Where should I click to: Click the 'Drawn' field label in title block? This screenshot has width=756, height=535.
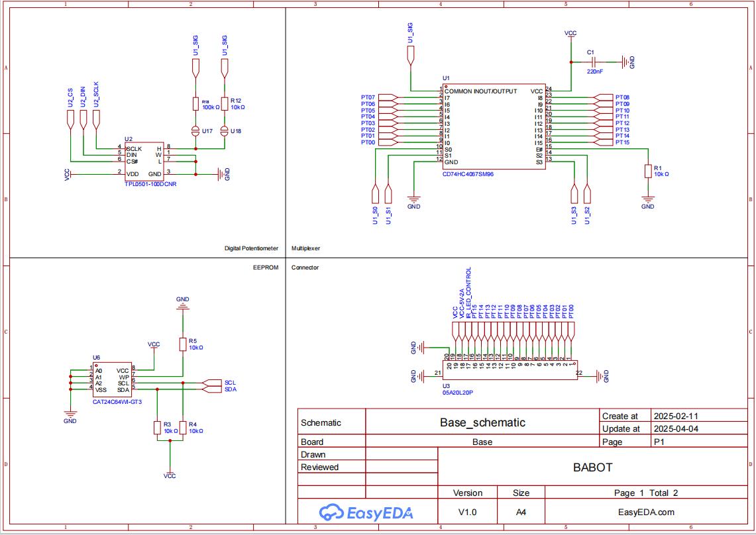(313, 454)
